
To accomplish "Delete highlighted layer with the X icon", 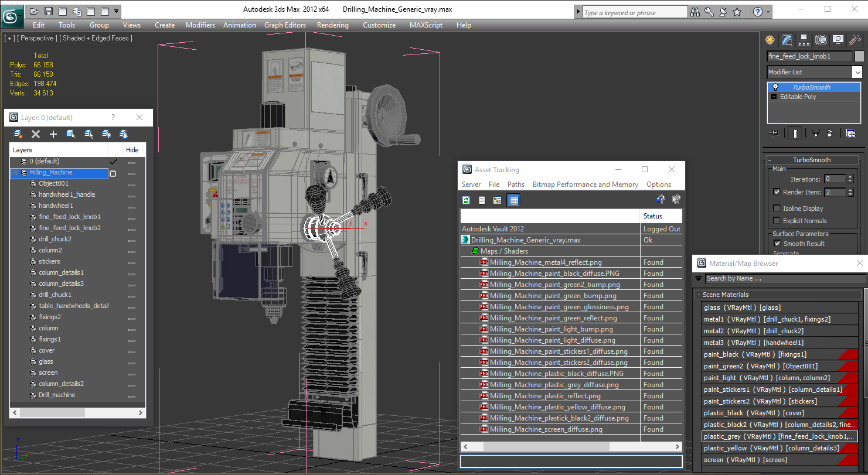I will 36,134.
